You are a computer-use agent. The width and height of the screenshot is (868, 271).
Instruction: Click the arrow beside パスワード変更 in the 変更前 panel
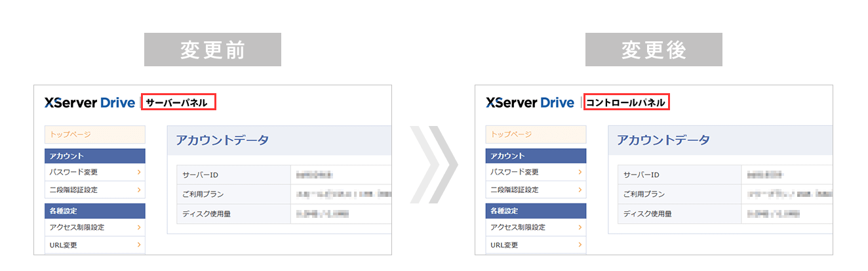(139, 172)
